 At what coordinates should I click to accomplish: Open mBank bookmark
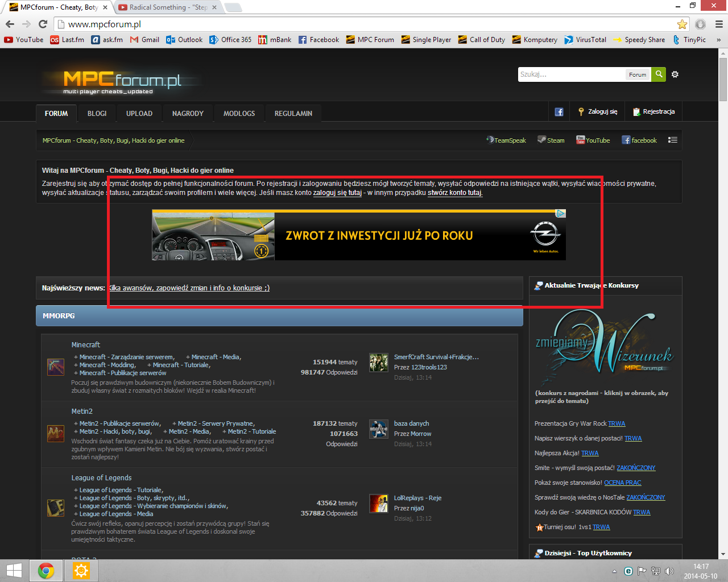point(275,40)
